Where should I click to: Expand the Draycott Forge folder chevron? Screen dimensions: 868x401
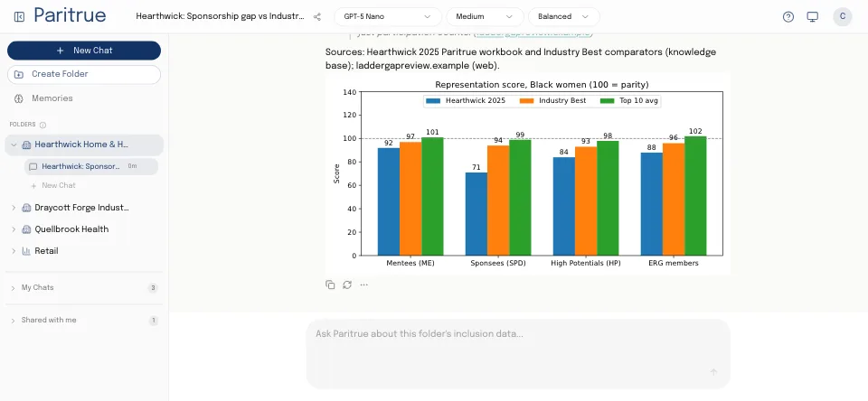(14, 208)
